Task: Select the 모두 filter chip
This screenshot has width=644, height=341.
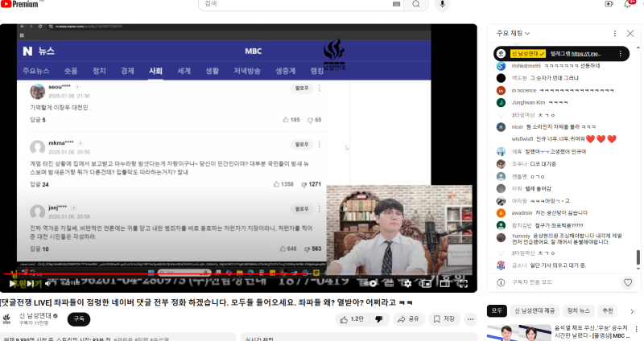Action: [x=497, y=310]
